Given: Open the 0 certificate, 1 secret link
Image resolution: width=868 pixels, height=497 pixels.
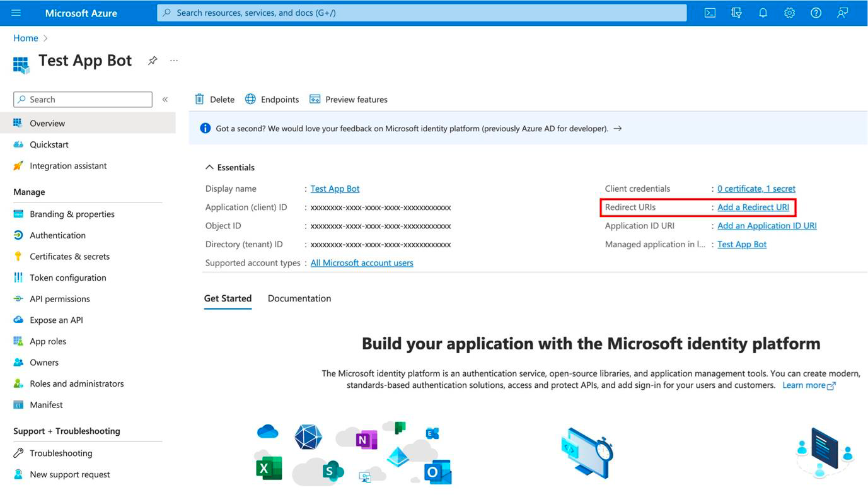Looking at the screenshot, I should pos(756,189).
